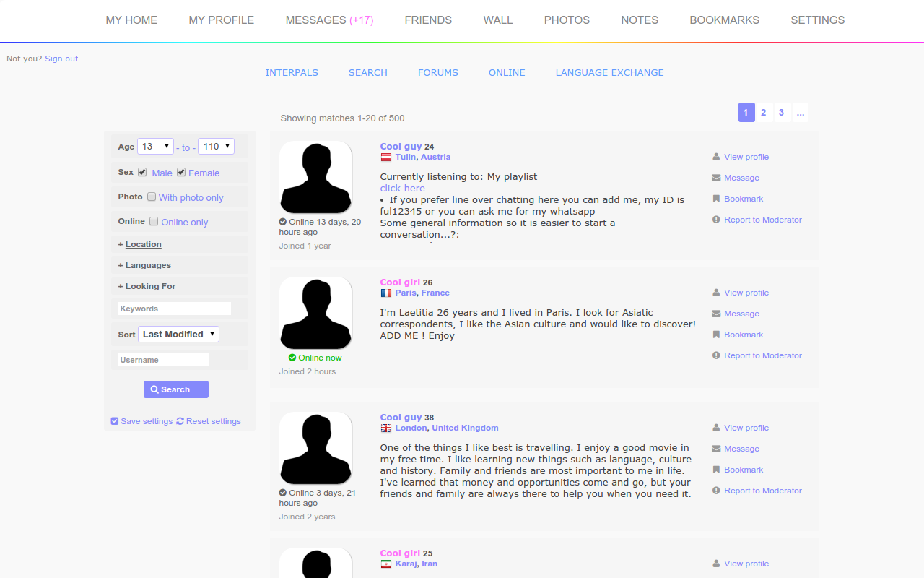The width and height of the screenshot is (924, 578).
Task: Click Karaj city link
Action: pos(406,564)
